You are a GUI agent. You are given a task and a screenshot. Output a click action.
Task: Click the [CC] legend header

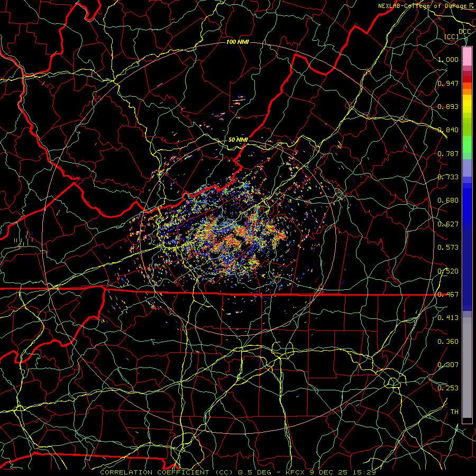pos(452,36)
